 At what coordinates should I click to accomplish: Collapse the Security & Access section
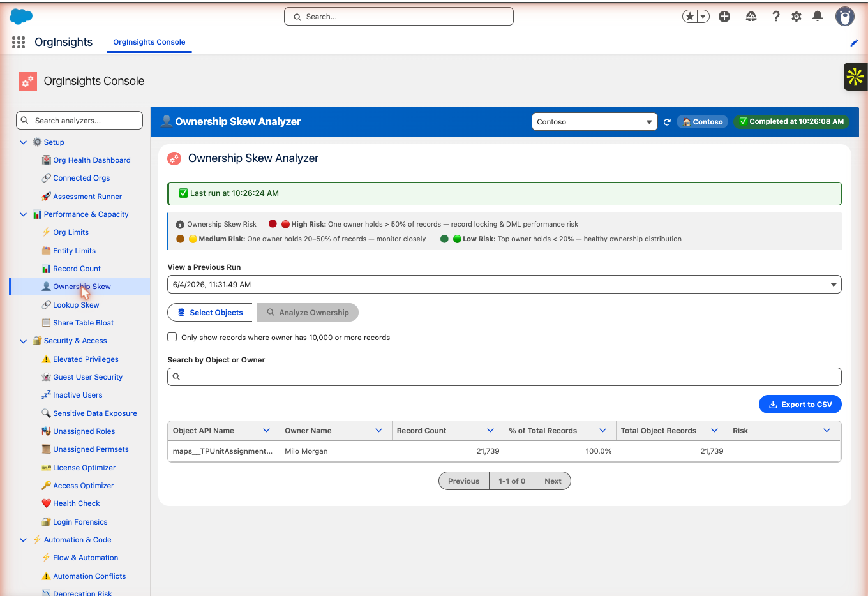click(x=23, y=341)
